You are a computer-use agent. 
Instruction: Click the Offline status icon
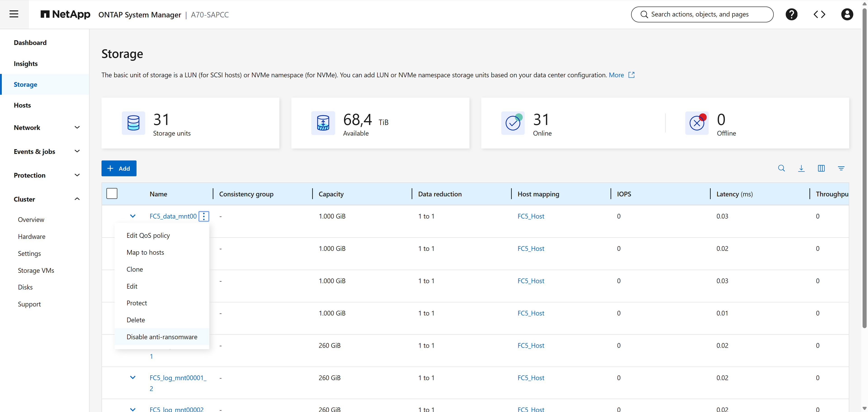click(x=697, y=123)
